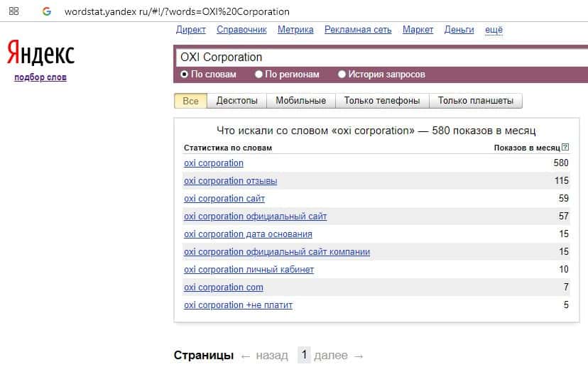Click the 115 impressions value
This screenshot has width=588, height=389.
[x=562, y=180]
